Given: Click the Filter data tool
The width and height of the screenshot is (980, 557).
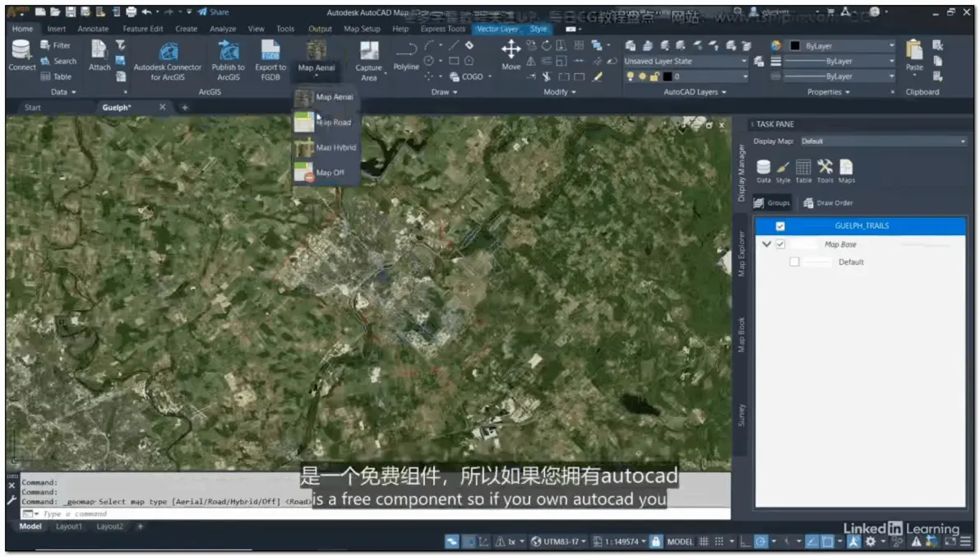Looking at the screenshot, I should tap(56, 45).
